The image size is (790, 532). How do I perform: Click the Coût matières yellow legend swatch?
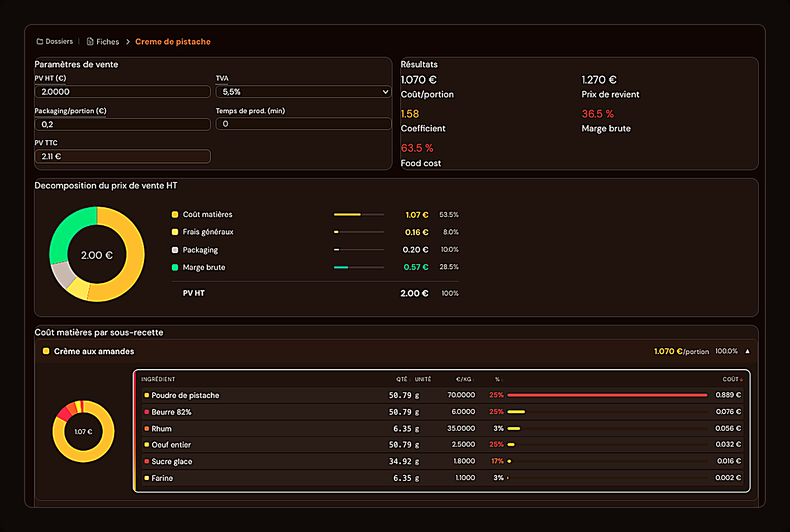(175, 214)
